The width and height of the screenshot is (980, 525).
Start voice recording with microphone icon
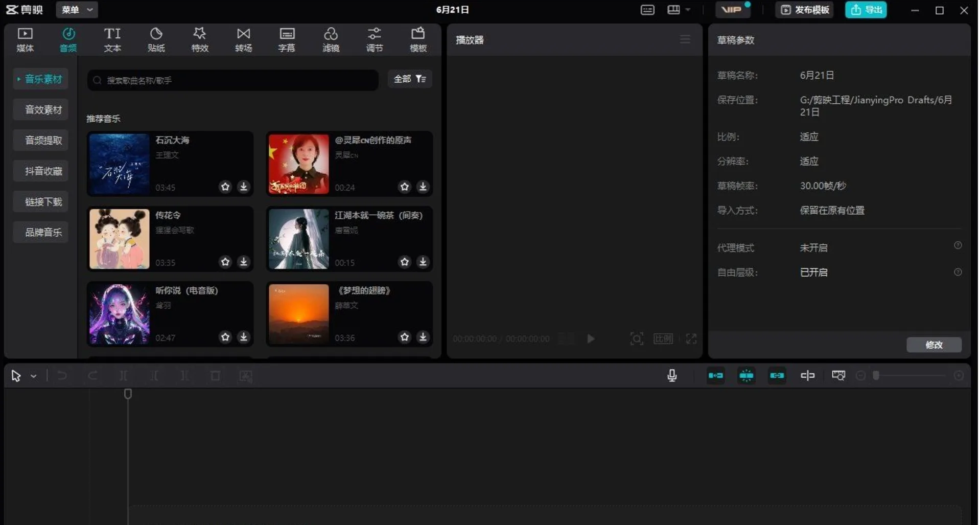(672, 376)
